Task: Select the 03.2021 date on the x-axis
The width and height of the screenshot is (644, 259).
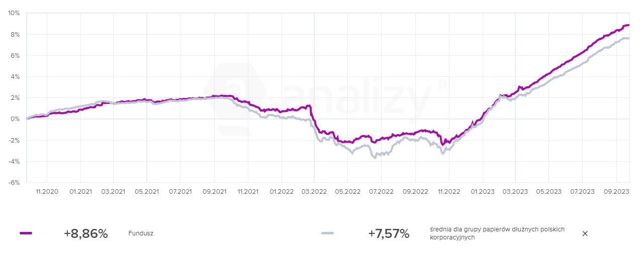Action: click(x=113, y=191)
